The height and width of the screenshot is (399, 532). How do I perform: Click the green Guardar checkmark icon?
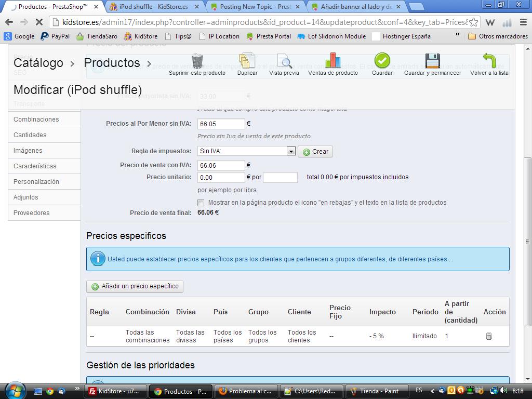[x=382, y=61]
